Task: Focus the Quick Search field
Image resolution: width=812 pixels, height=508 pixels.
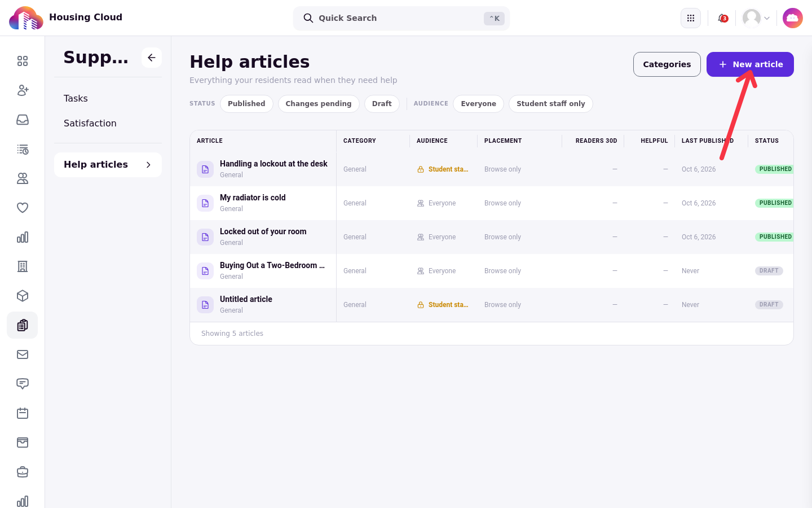Action: [x=401, y=18]
